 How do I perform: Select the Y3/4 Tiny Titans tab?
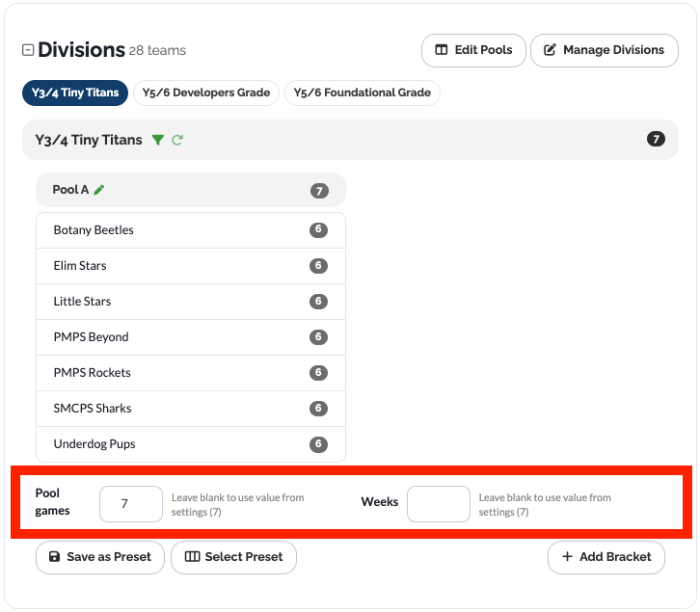coord(75,93)
